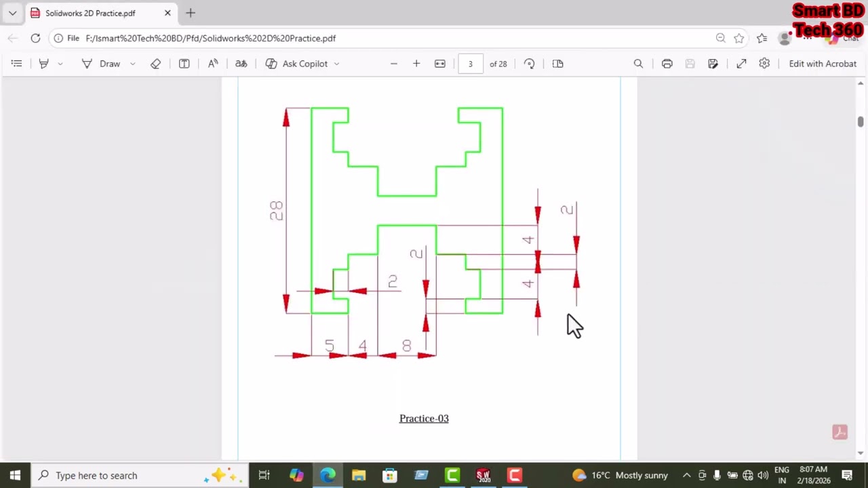Open the Windows Start menu
The width and height of the screenshot is (868, 488).
[15, 475]
